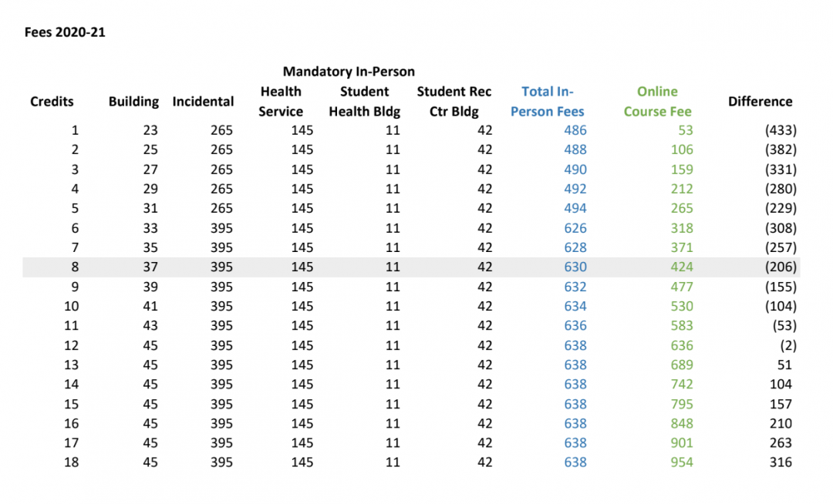Select the online course fee value 954

point(681,462)
